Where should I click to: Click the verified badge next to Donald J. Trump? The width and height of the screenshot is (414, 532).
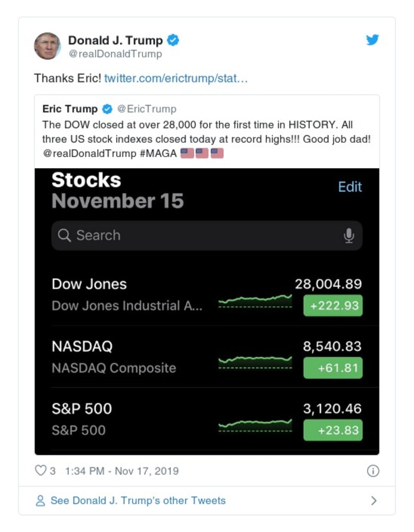[x=174, y=39]
